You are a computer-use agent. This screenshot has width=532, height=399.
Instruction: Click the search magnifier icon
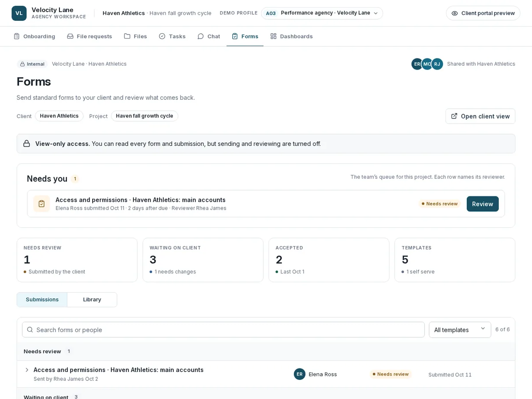(x=30, y=330)
